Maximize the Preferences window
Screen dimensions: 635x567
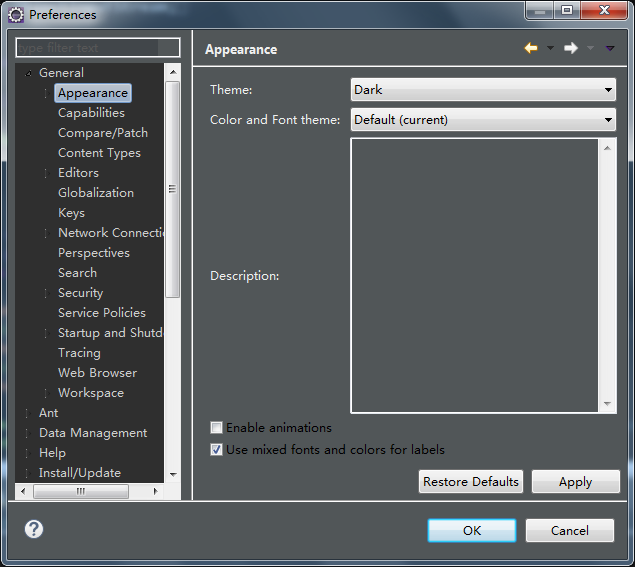click(x=567, y=10)
